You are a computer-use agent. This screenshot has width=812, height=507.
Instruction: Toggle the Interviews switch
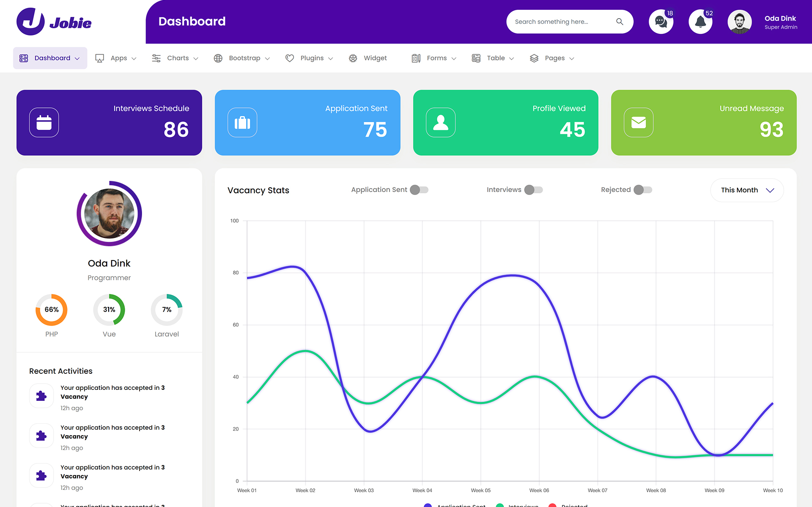[x=533, y=190]
